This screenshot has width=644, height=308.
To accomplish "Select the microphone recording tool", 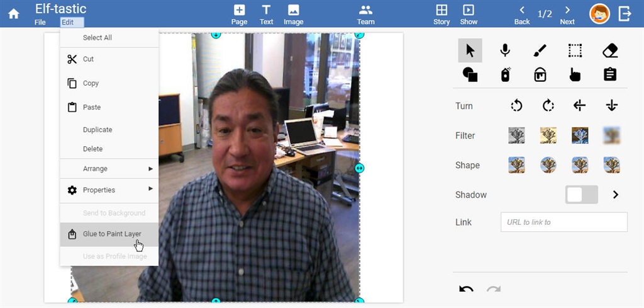I will [x=505, y=50].
